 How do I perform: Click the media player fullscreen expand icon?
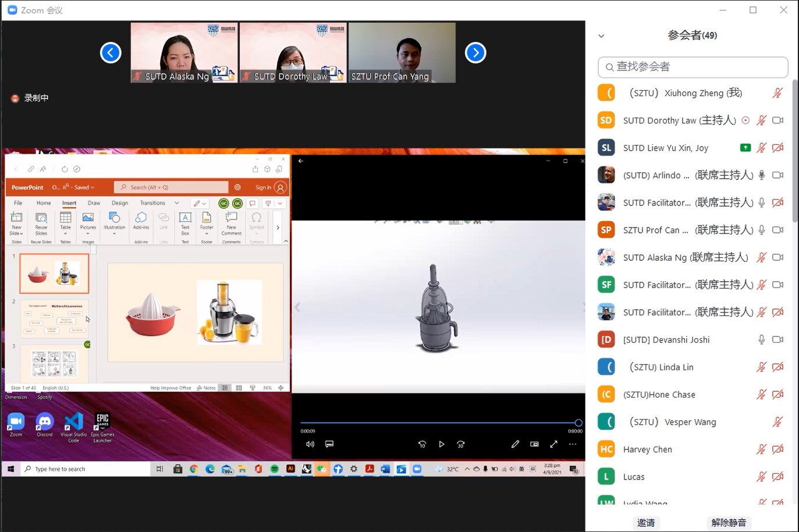(553, 444)
